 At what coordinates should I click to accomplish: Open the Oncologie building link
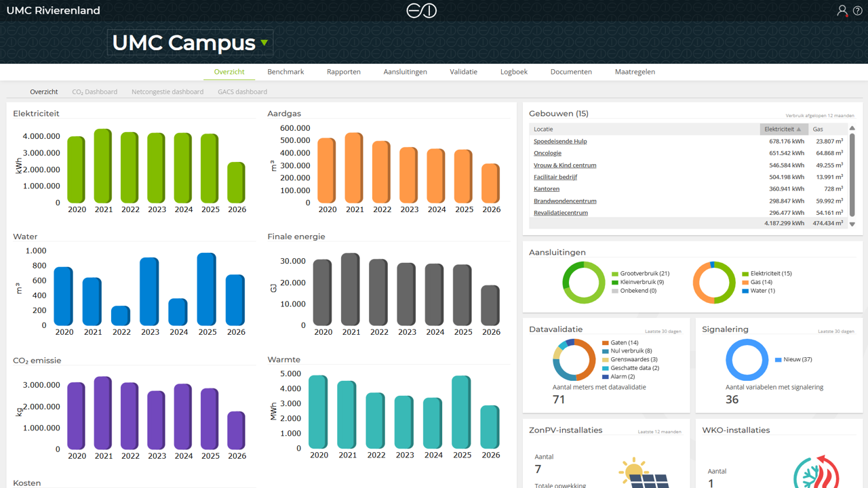click(x=547, y=153)
